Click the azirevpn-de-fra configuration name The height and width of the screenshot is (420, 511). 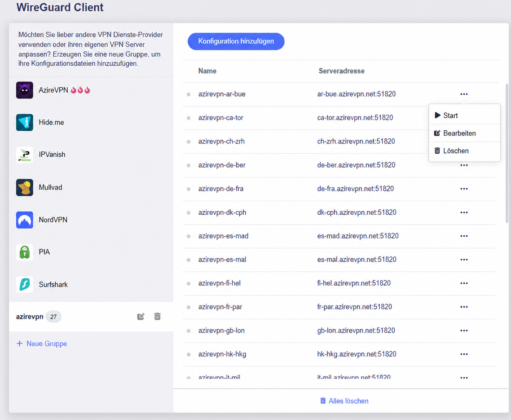coord(221,189)
